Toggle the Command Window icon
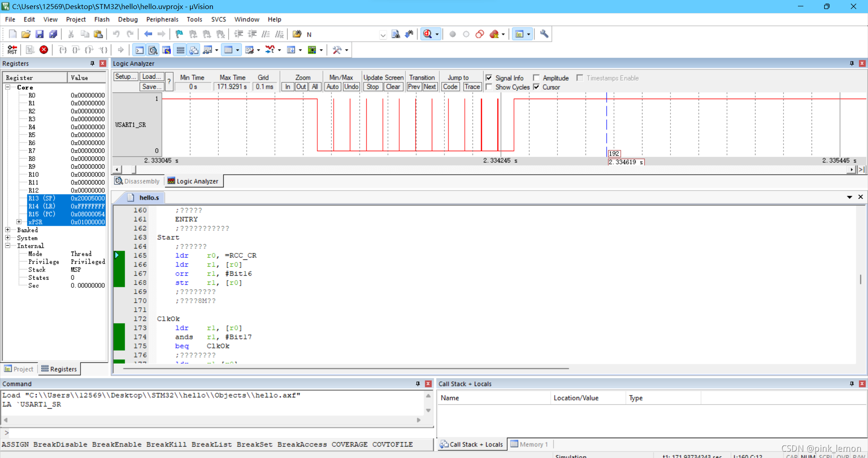Image resolution: width=868 pixels, height=458 pixels. tap(140, 50)
